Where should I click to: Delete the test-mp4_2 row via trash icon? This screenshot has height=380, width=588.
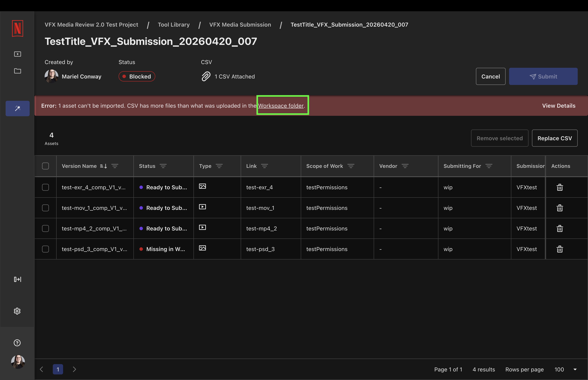click(x=560, y=228)
